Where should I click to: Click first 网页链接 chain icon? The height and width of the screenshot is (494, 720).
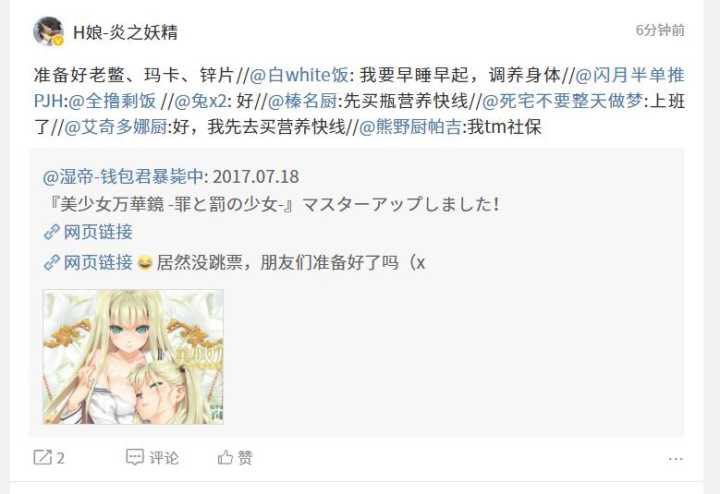click(51, 232)
